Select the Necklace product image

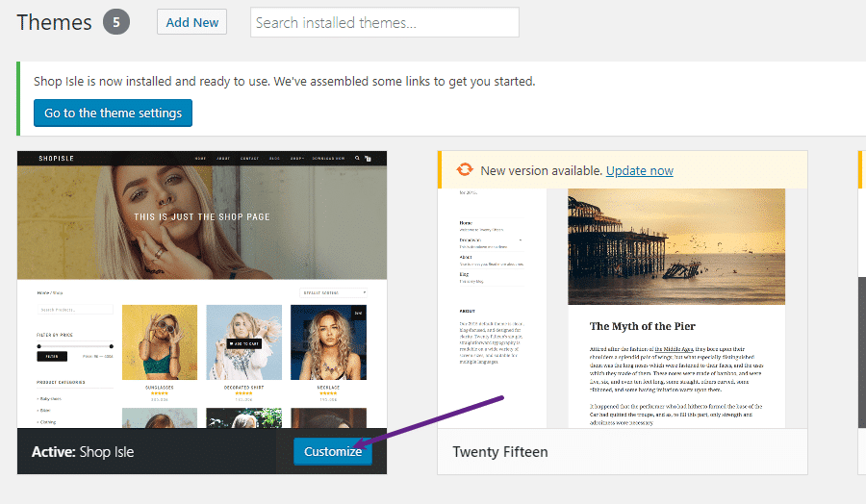click(x=328, y=341)
